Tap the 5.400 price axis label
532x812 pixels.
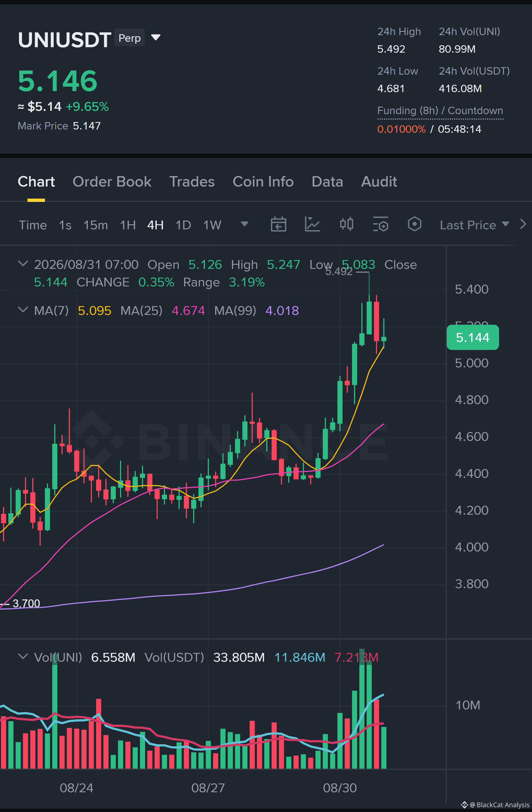(472, 289)
